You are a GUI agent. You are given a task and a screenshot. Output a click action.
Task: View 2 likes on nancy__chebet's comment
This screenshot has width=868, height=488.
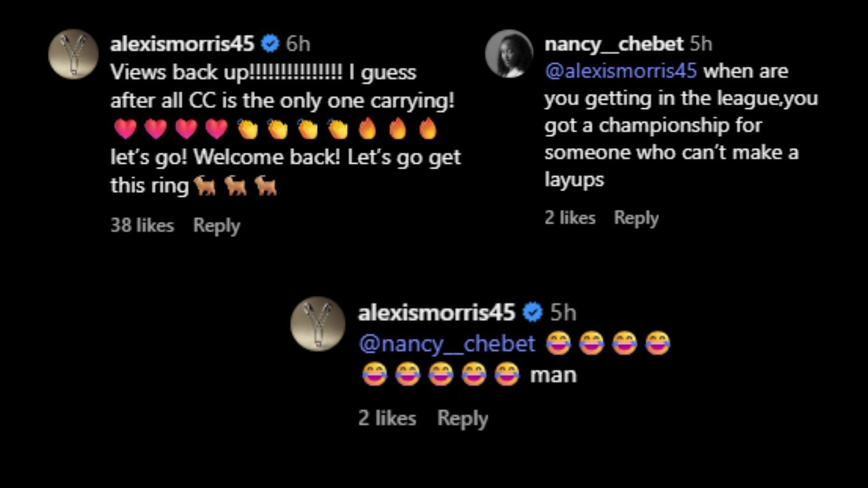[x=570, y=218]
